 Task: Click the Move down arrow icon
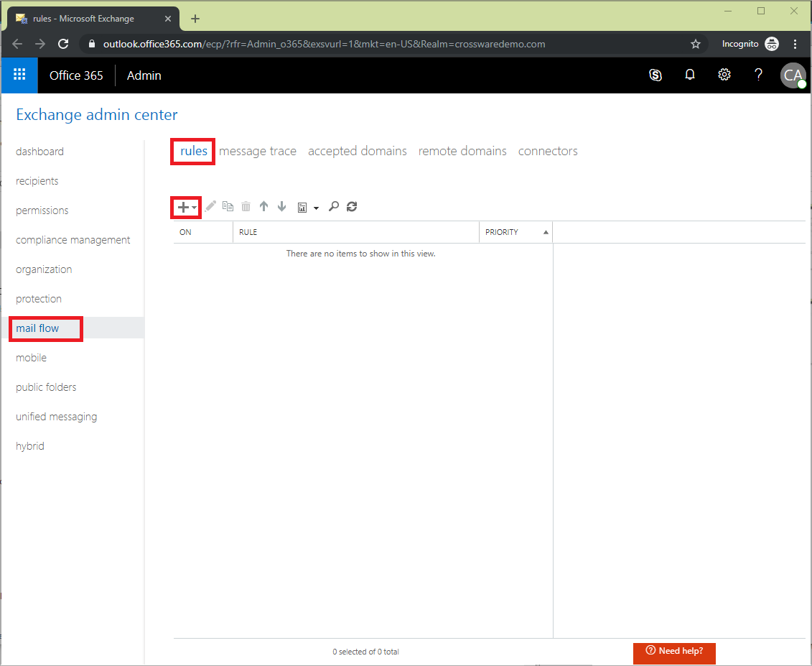(281, 207)
